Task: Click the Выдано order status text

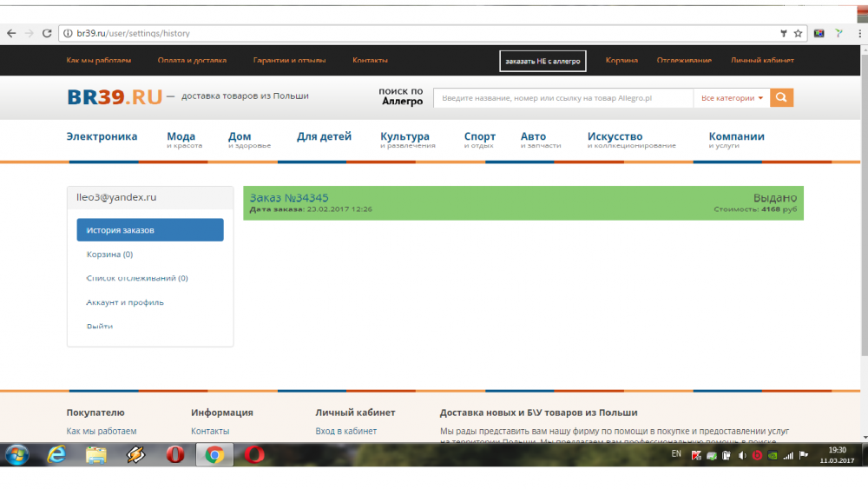Action: [774, 198]
